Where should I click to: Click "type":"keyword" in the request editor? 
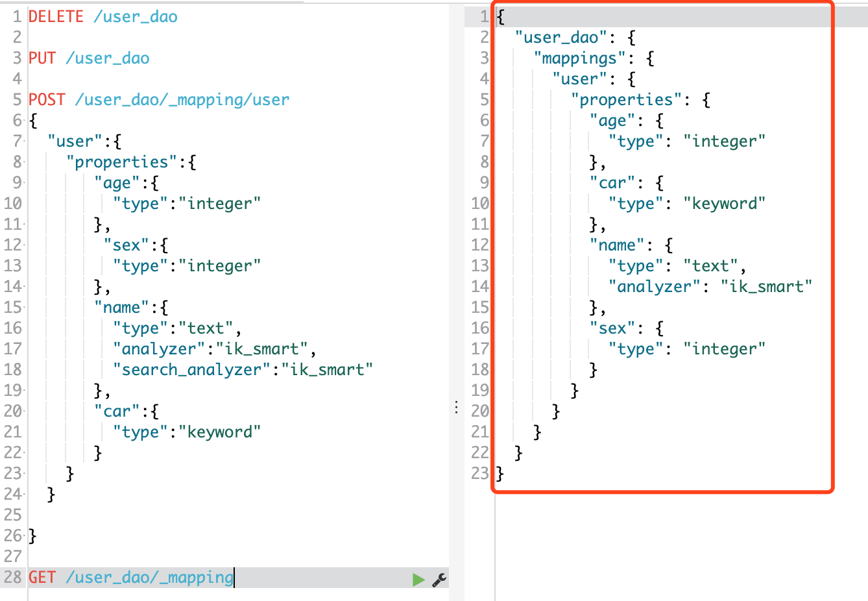[x=187, y=432]
